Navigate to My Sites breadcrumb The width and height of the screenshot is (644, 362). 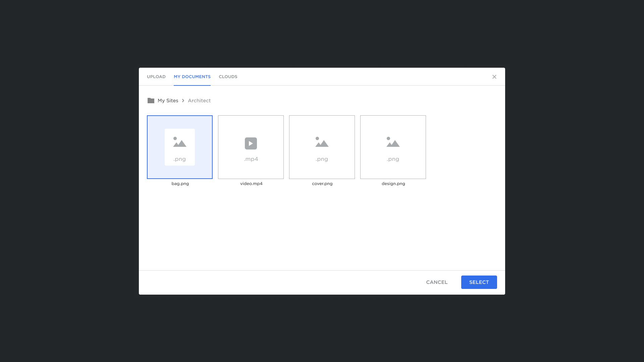tap(168, 101)
